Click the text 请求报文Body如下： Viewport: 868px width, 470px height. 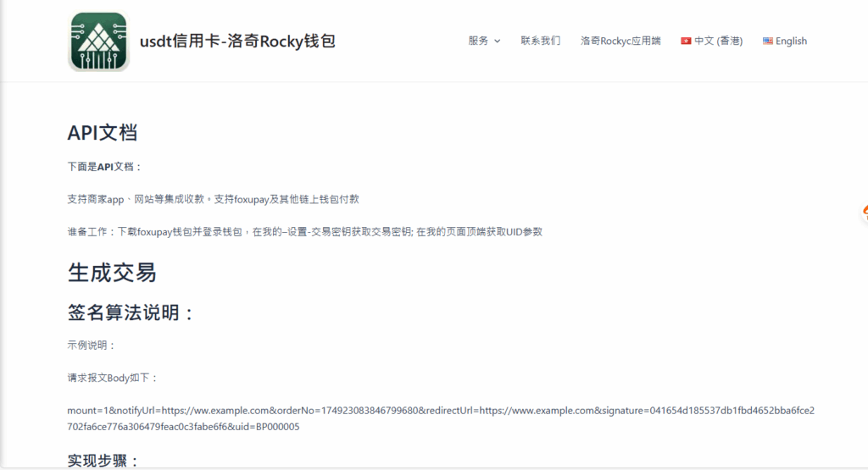[x=113, y=378]
